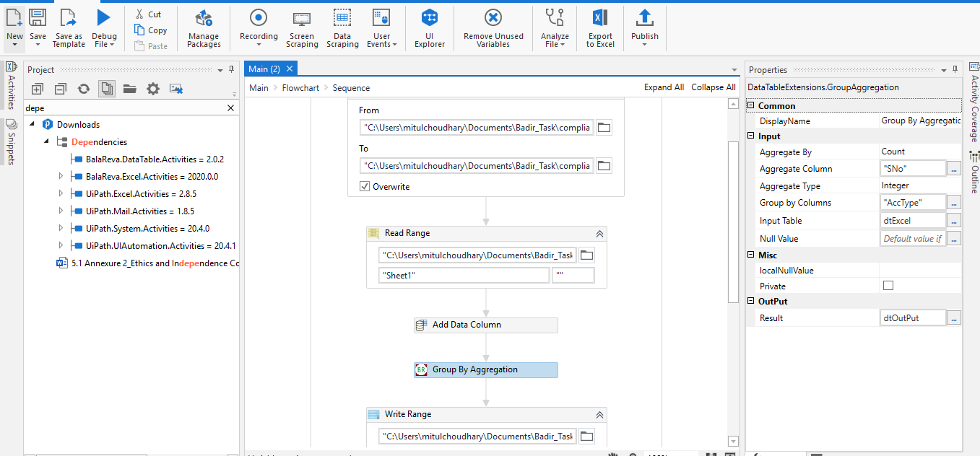980x456 pixels.
Task: Open editor for Group by Columns
Action: (954, 202)
